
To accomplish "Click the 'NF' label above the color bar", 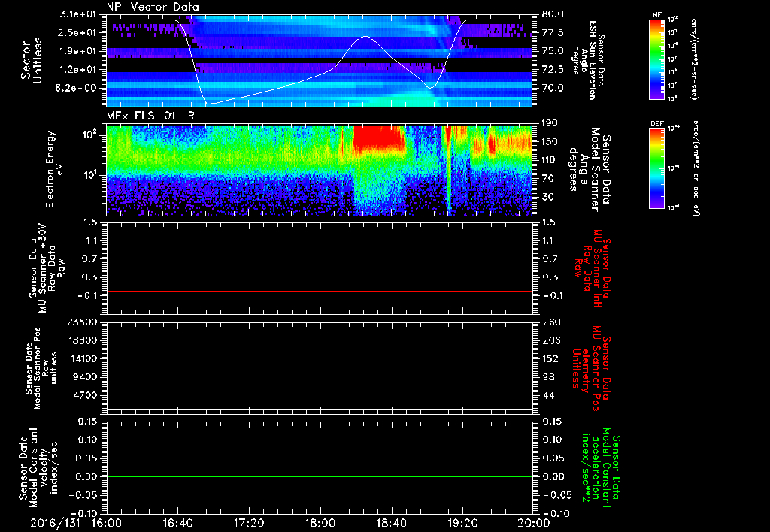I will [x=656, y=15].
